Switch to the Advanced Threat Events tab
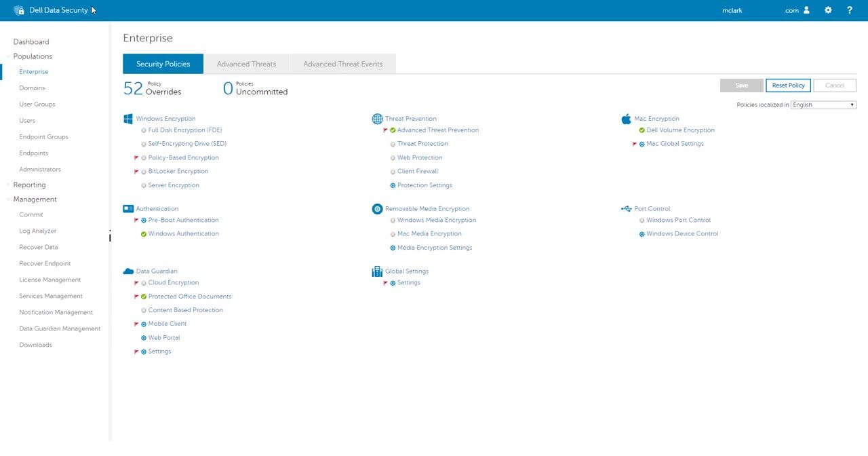Image resolution: width=868 pixels, height=456 pixels. 342,64
